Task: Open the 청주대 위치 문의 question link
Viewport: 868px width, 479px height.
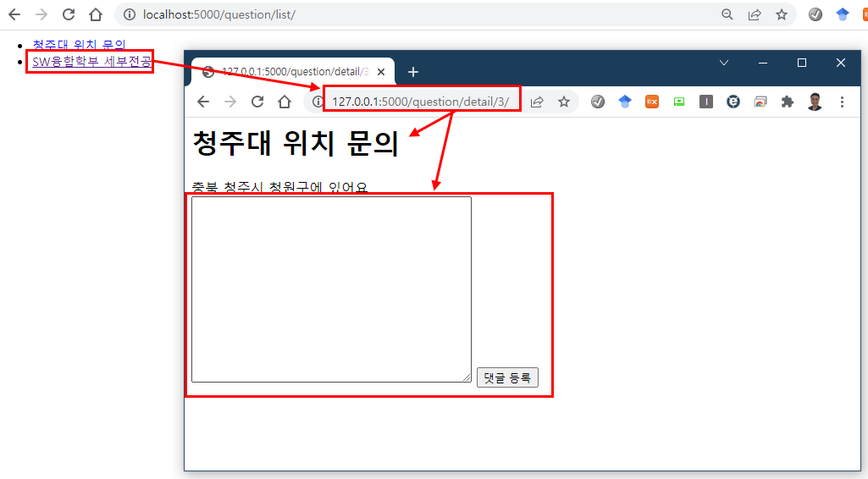Action: click(x=79, y=44)
